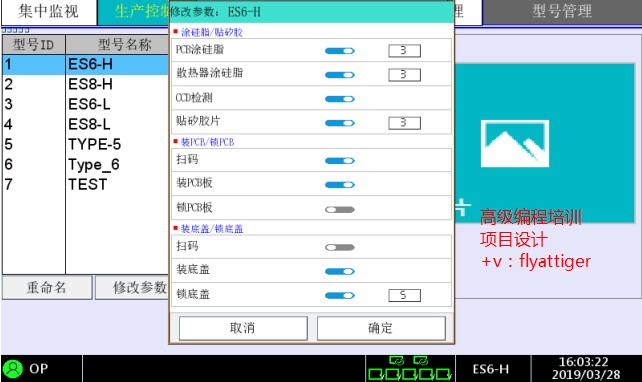Select model row ES6-L
Viewport: 642px width, 382px height.
[85, 104]
